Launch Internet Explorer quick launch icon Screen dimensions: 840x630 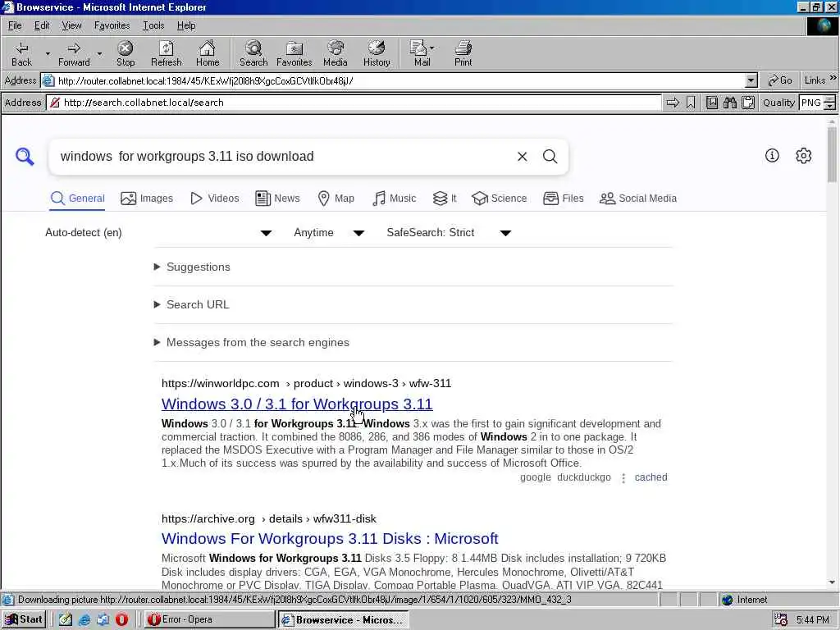(x=84, y=619)
